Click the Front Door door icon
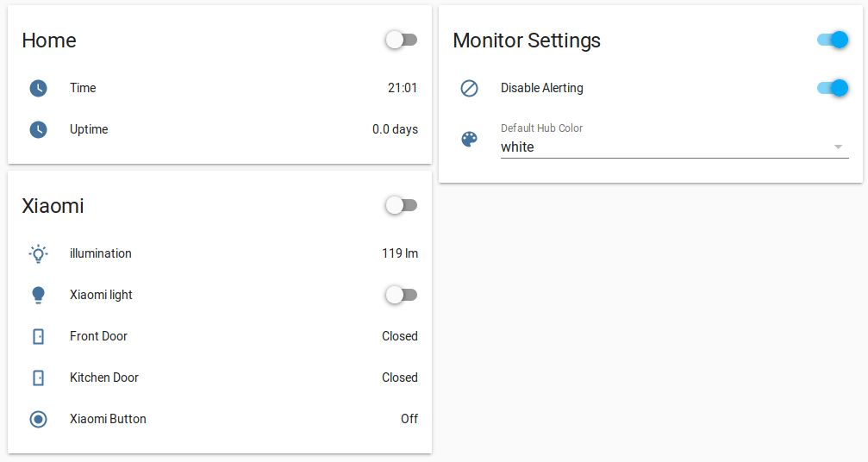This screenshot has width=868, height=462. pos(38,336)
